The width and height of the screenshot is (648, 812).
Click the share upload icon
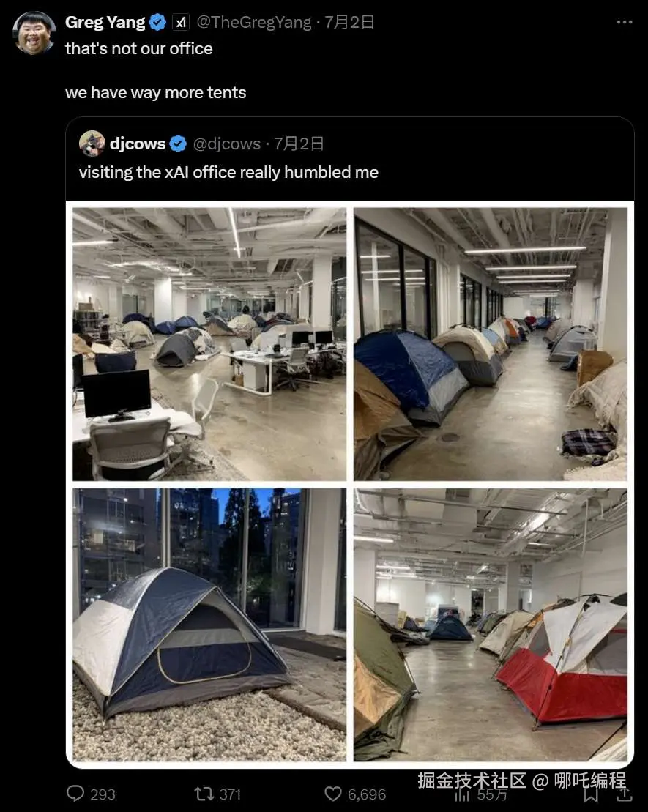pyautogui.click(x=625, y=794)
